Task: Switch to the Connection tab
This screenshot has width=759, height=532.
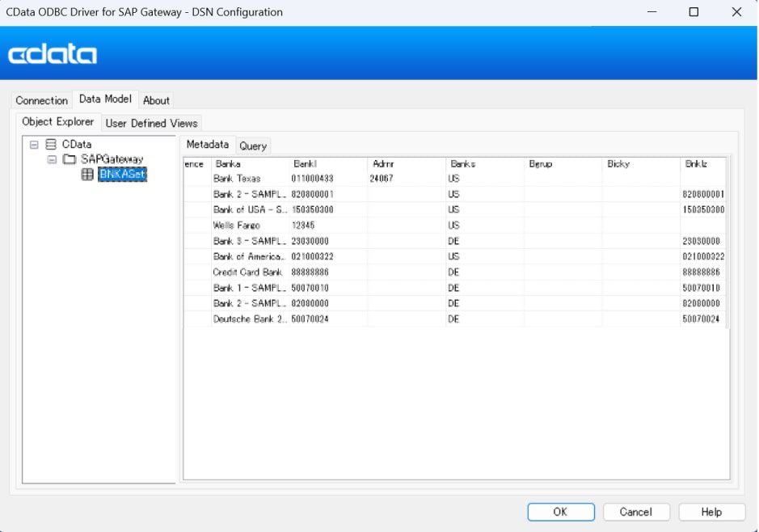Action: click(x=42, y=100)
